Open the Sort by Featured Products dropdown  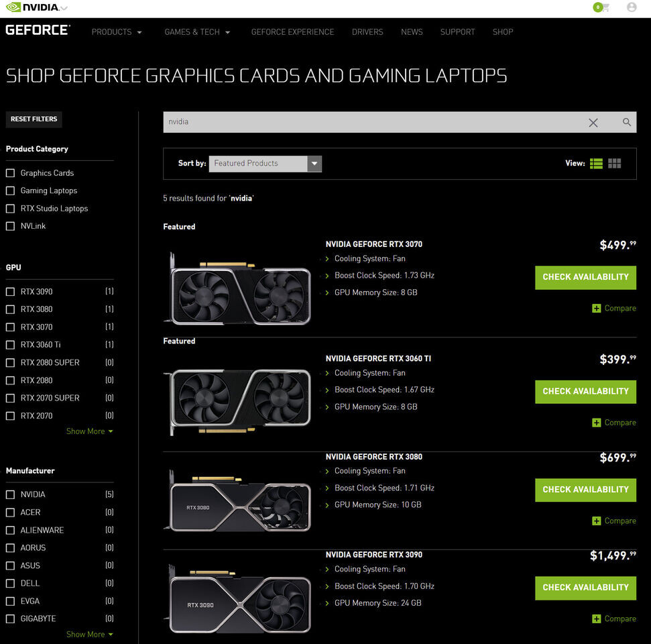[265, 164]
